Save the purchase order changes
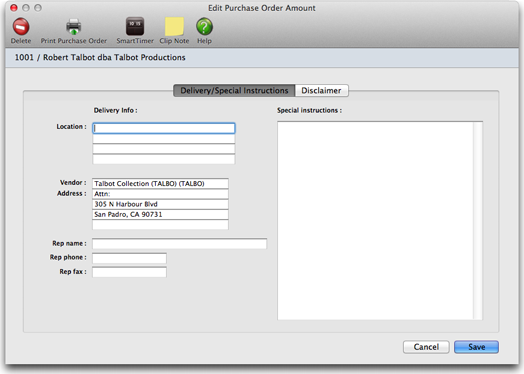The height and width of the screenshot is (374, 524). (477, 347)
